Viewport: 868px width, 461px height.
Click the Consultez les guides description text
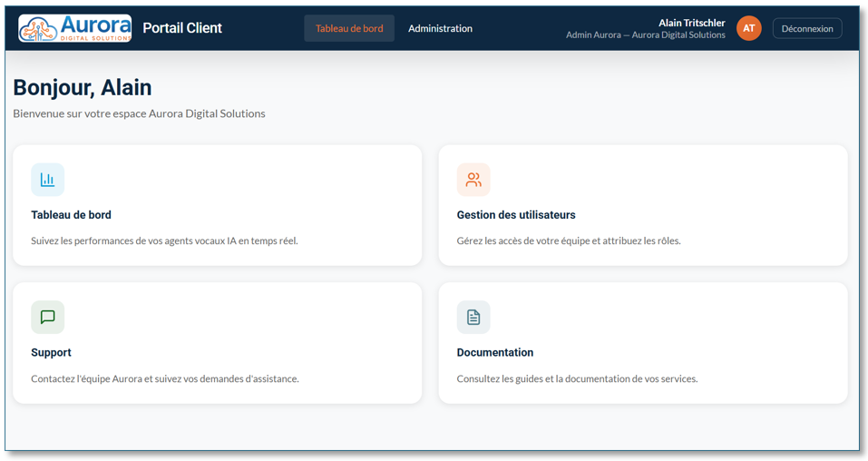click(577, 378)
